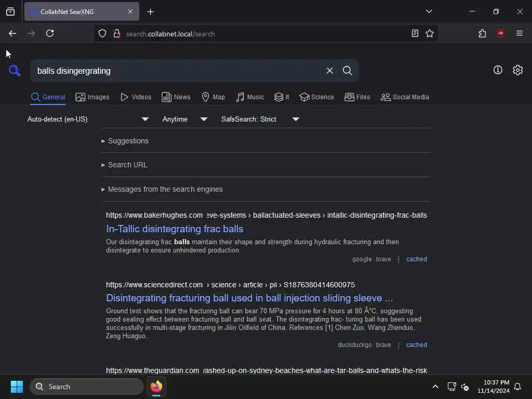Open the Anytime time range dropdown
The image size is (532, 399).
184,119
